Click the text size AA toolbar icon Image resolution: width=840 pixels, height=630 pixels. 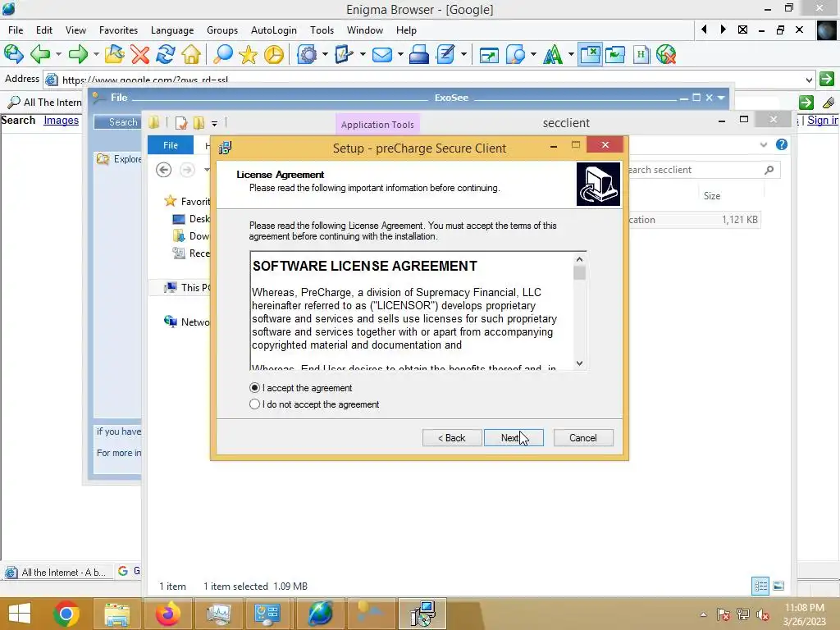[553, 55]
